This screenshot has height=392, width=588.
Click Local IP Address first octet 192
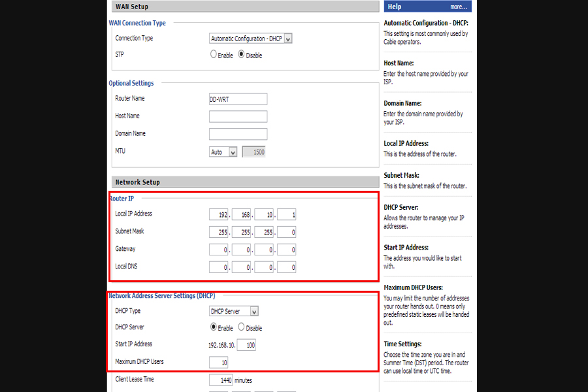coord(219,214)
